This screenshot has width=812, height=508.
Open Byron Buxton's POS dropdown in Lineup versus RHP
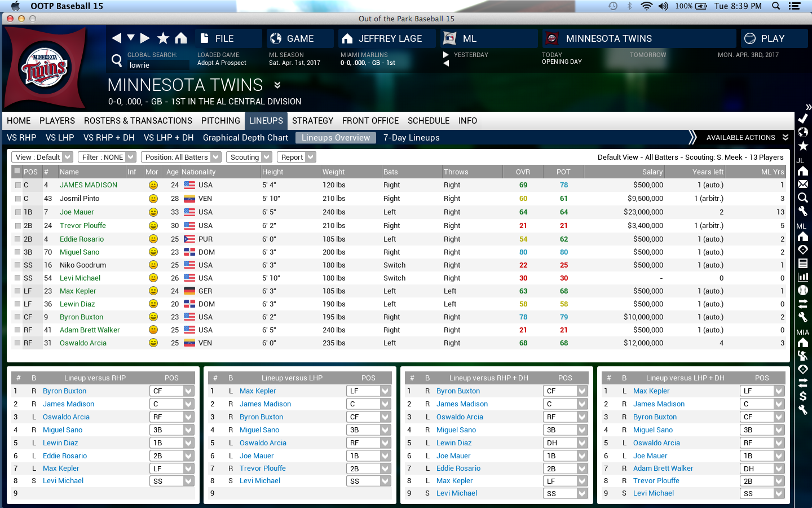(x=172, y=391)
